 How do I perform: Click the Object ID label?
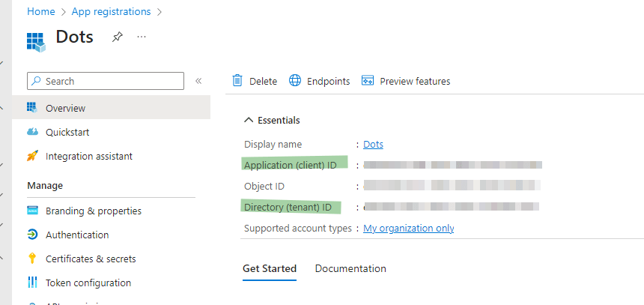click(x=264, y=186)
